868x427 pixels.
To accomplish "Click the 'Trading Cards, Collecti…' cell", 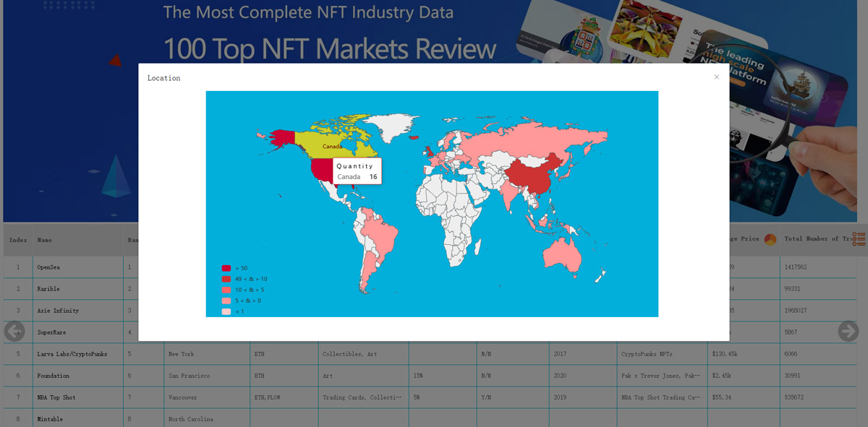I will click(363, 397).
